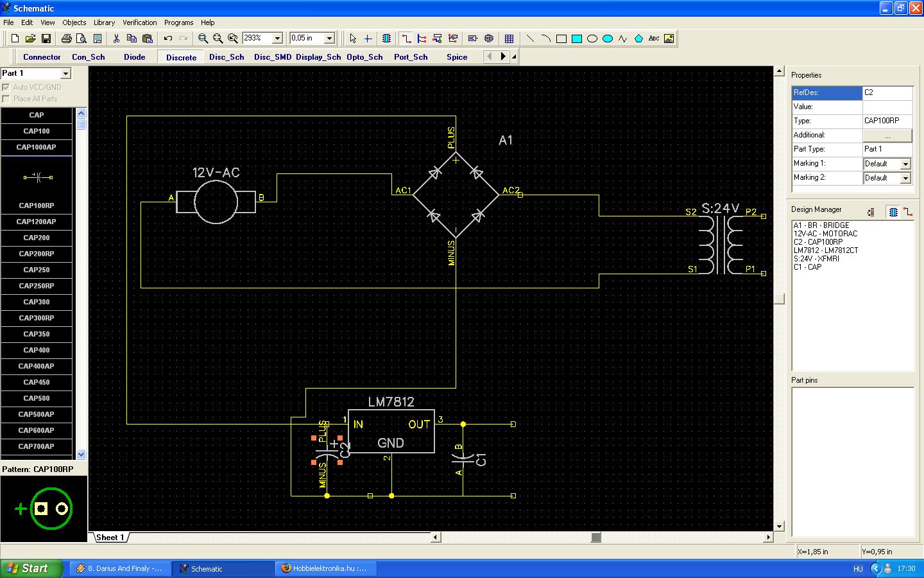
Task: Print the schematic using the printer icon
Action: (x=67, y=39)
